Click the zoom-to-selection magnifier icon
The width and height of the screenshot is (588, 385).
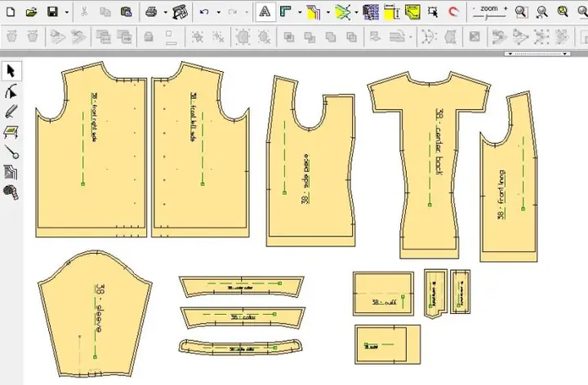click(x=521, y=12)
